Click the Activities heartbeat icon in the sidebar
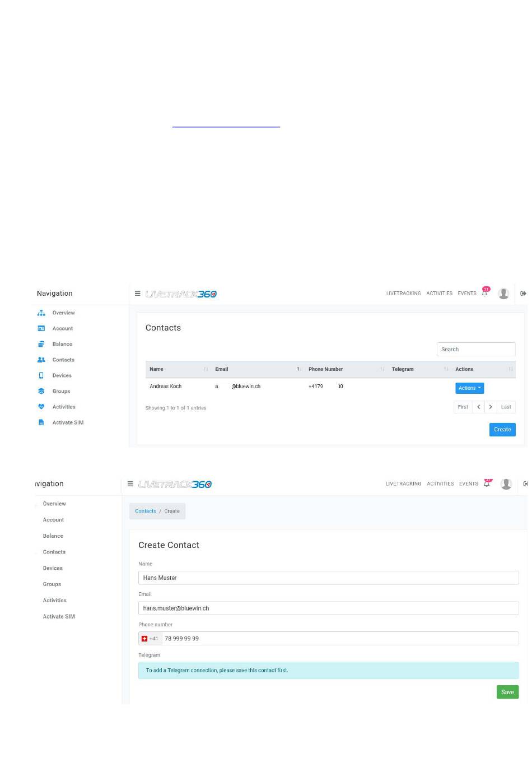Image resolution: width=532 pixels, height=772 pixels. (41, 407)
